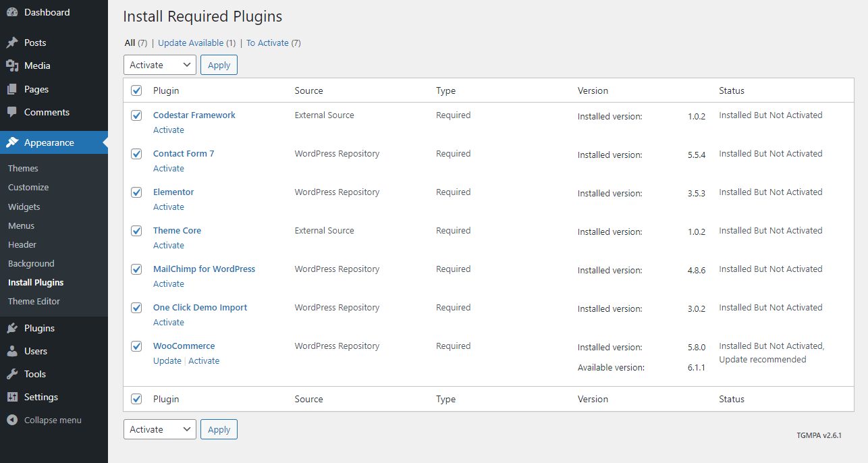Click the Users person icon
Viewport: 868px width, 463px height.
tap(12, 351)
